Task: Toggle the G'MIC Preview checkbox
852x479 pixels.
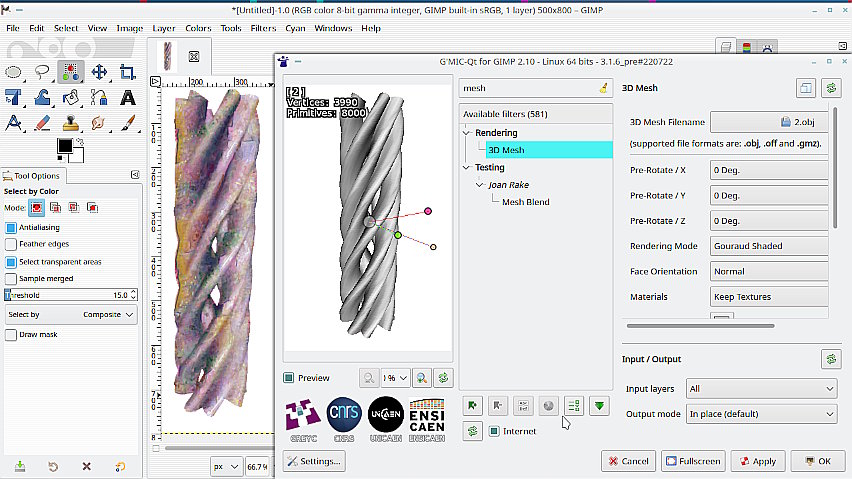Action: click(289, 377)
